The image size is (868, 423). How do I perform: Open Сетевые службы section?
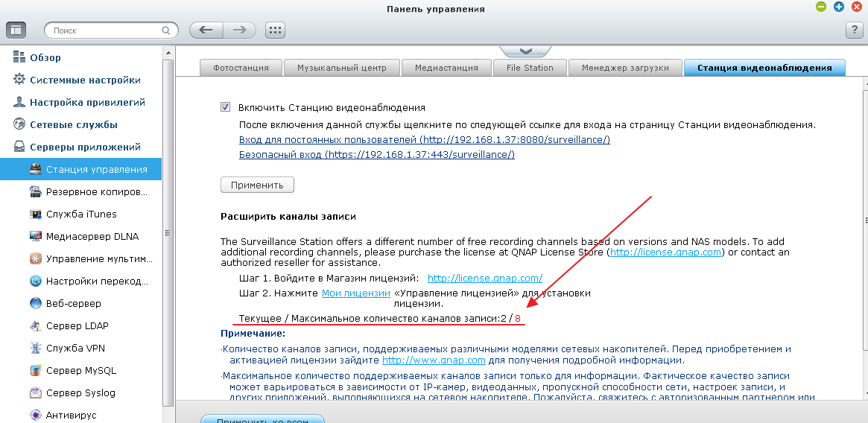pos(74,124)
